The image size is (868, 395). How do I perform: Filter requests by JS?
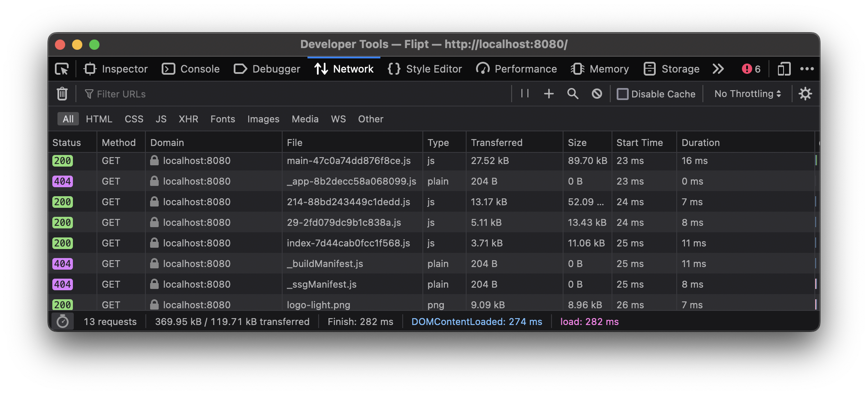pyautogui.click(x=161, y=119)
